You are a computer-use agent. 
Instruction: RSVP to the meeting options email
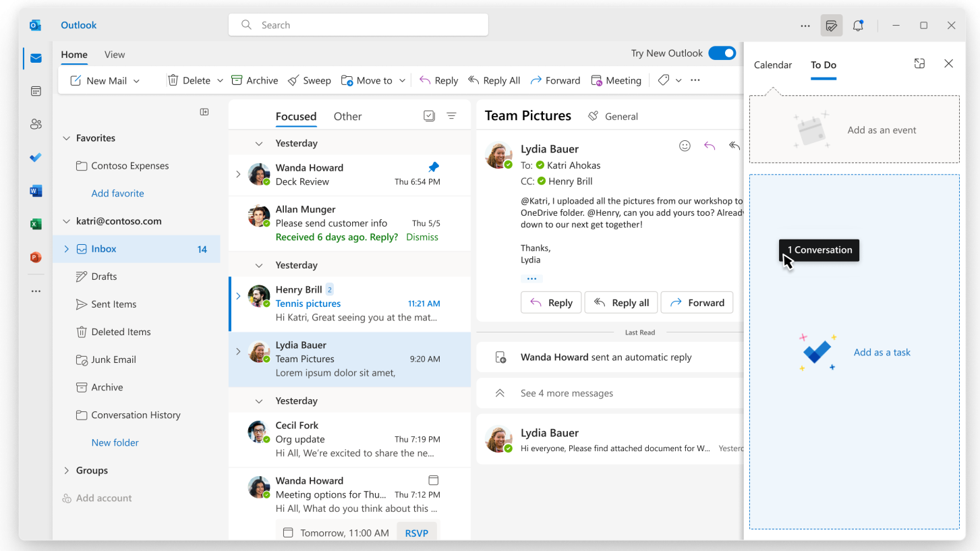417,533
